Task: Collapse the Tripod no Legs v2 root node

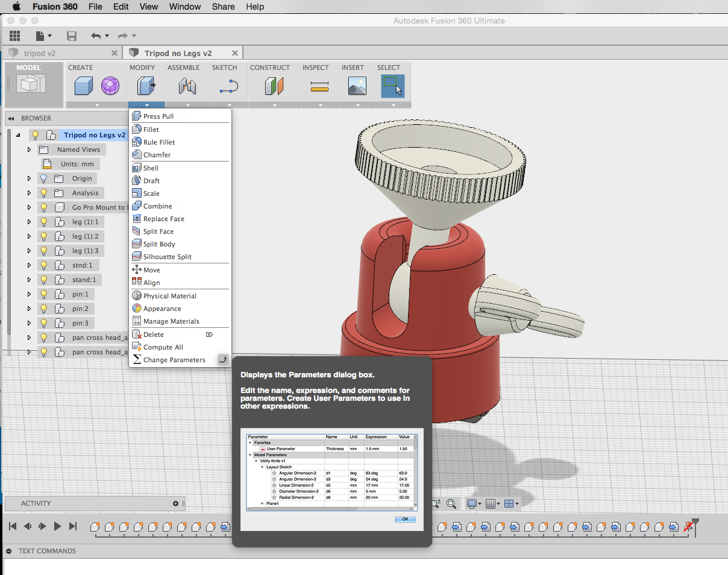Action: pyautogui.click(x=18, y=135)
